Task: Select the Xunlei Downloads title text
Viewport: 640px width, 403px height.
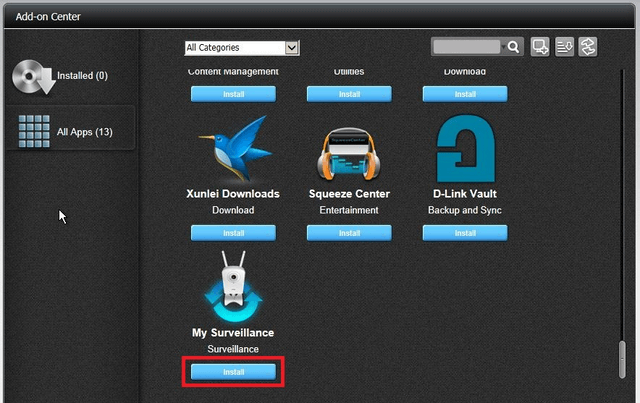Action: coord(233,194)
